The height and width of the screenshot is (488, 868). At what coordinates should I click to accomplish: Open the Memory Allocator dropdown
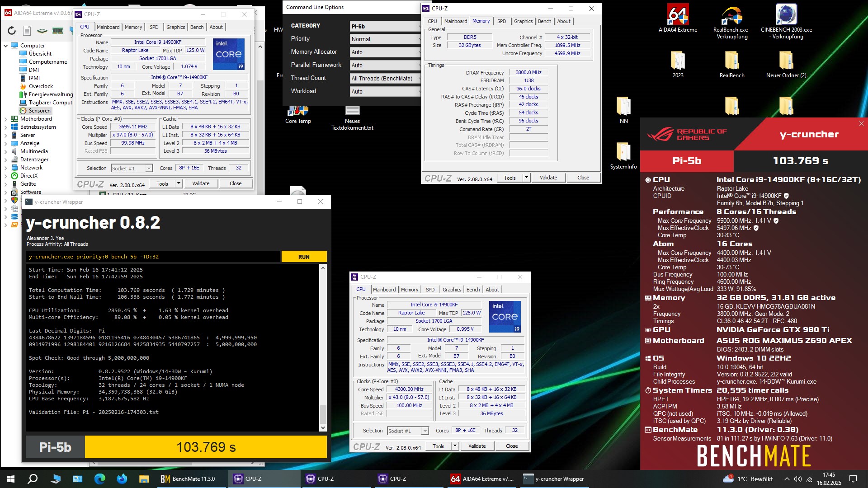(385, 52)
